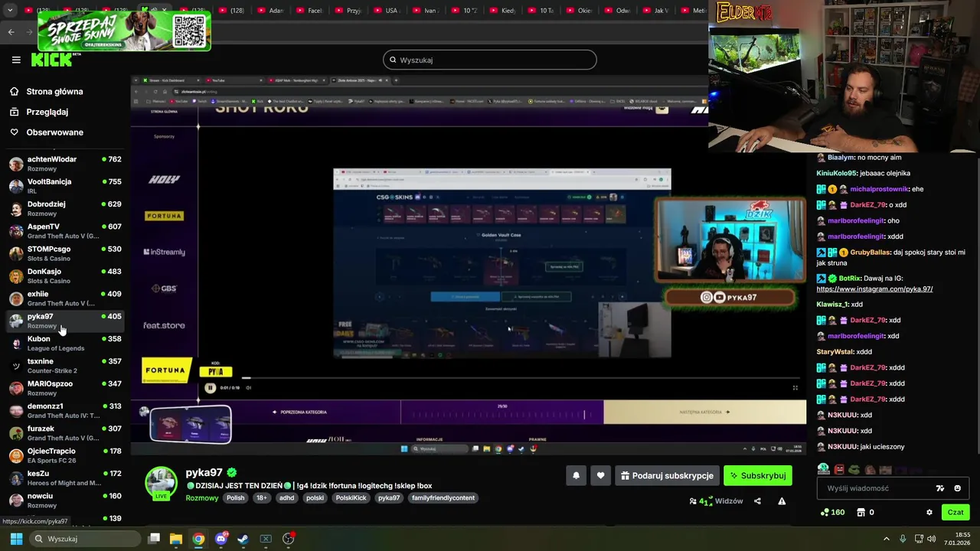
Task: Show hidden system tray icons
Action: click(887, 539)
